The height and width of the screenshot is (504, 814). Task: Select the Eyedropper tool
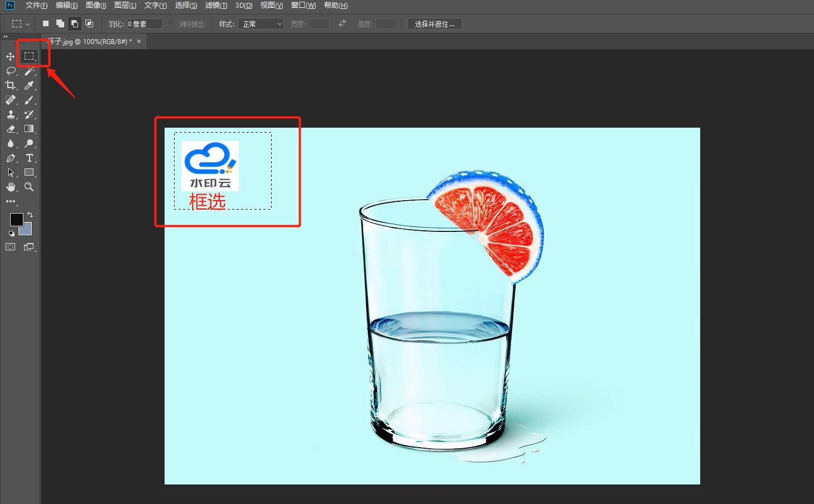click(x=29, y=85)
